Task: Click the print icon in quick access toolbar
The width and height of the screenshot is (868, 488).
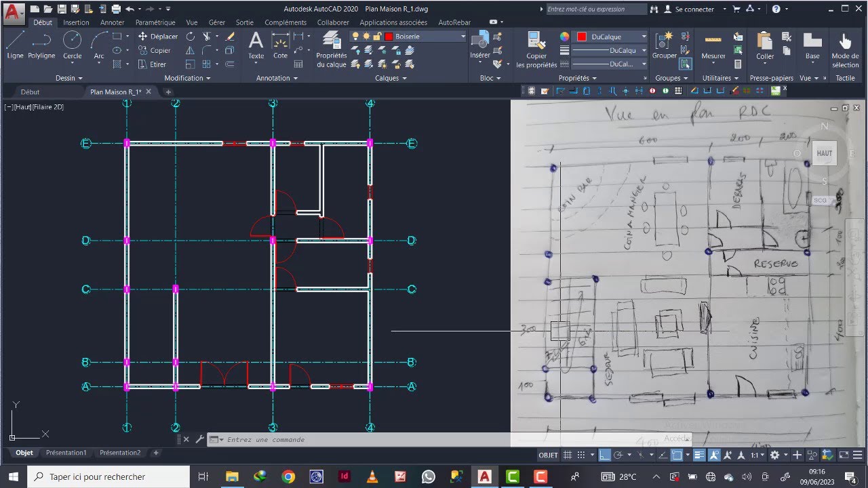Action: [116, 9]
